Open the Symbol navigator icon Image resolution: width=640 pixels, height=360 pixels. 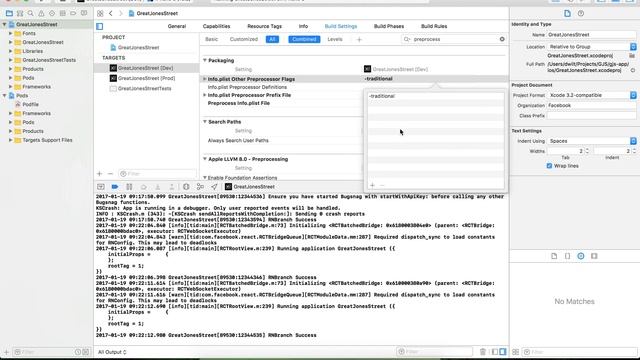click(x=20, y=13)
